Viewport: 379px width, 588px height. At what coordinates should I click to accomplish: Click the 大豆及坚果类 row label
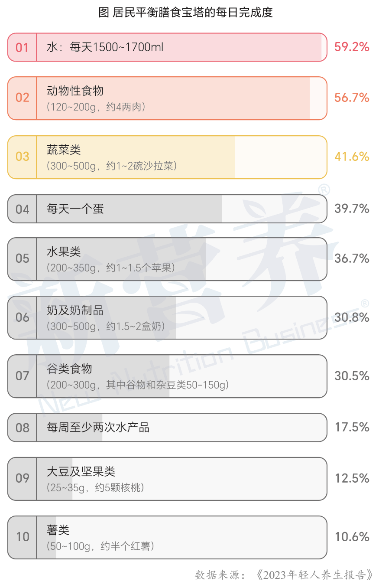[81, 471]
